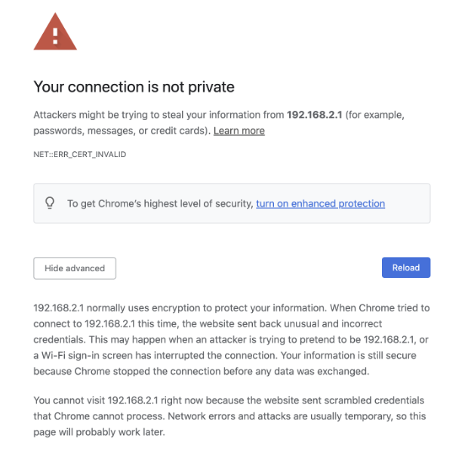468x476 pixels.
Task: Click the passwords, messages, or credit cards text
Action: coord(122,131)
